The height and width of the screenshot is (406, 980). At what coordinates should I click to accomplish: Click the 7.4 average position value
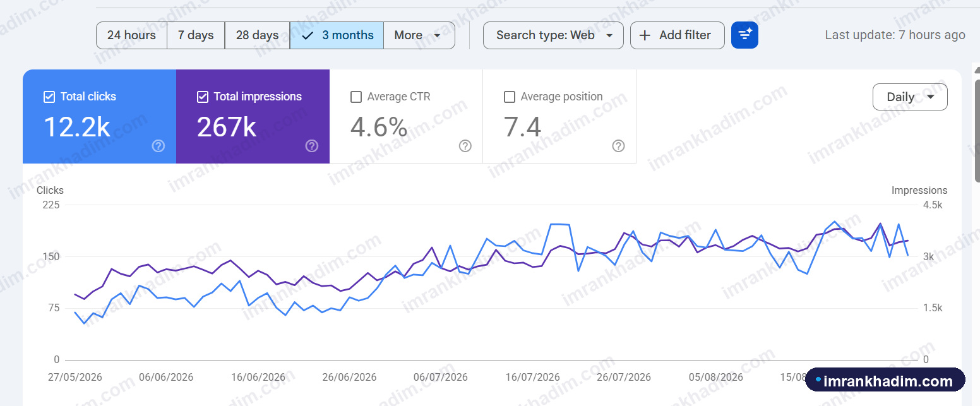523,127
